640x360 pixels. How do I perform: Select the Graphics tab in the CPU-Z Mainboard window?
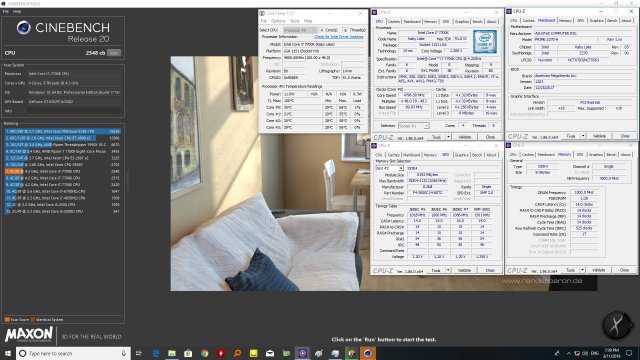(x=597, y=20)
